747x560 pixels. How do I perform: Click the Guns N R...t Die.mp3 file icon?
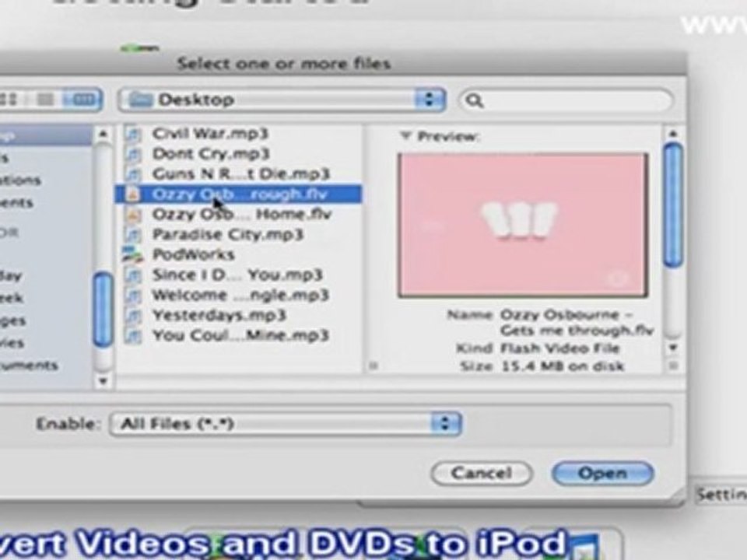point(133,174)
